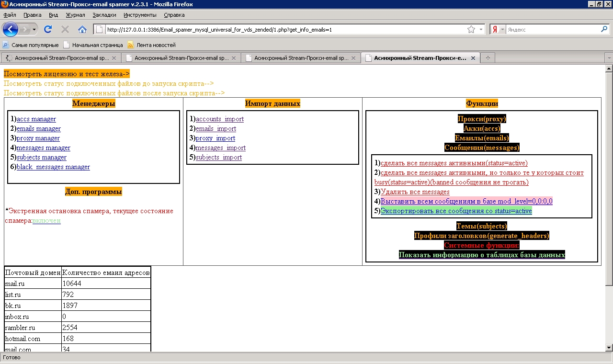Image resolution: width=613 pixels, height=364 pixels.
Task: Open accounts_import link
Action: [x=220, y=119]
